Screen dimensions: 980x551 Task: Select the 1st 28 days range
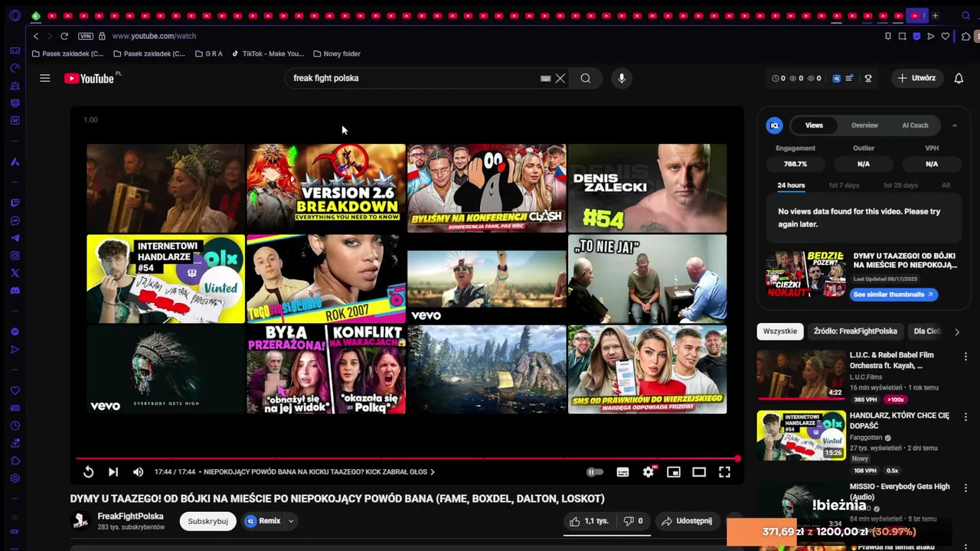pos(900,185)
